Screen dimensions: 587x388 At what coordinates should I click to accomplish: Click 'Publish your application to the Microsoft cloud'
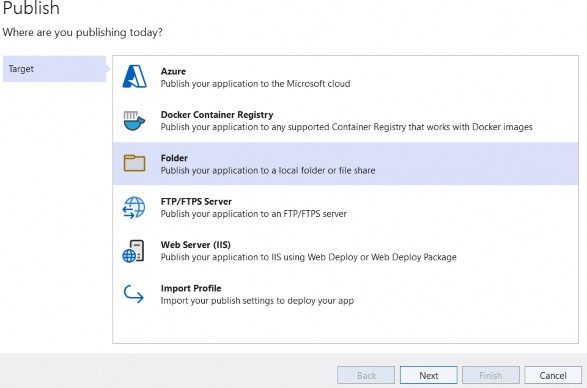(x=256, y=84)
